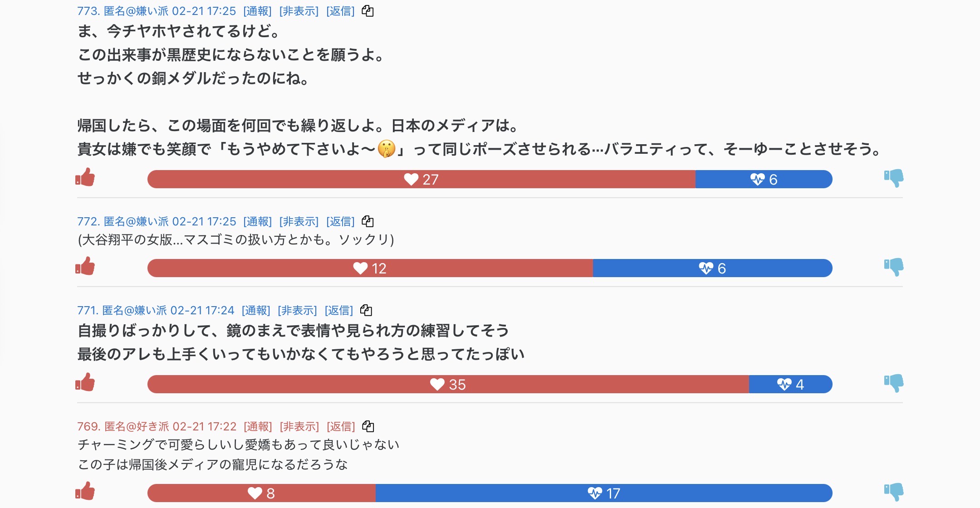Click thumbs-up icon on comment 773
Image resolution: width=980 pixels, height=508 pixels.
[85, 177]
